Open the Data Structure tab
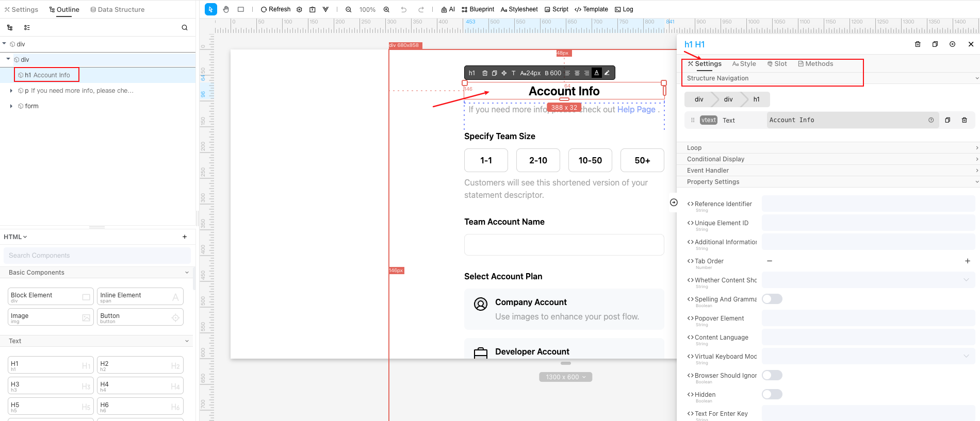Image resolution: width=980 pixels, height=421 pixels. (x=118, y=9)
